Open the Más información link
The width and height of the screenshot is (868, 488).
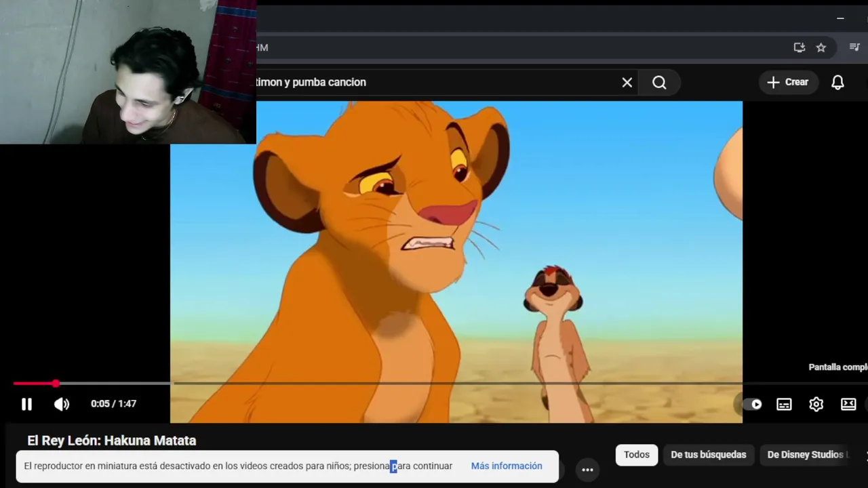(507, 466)
